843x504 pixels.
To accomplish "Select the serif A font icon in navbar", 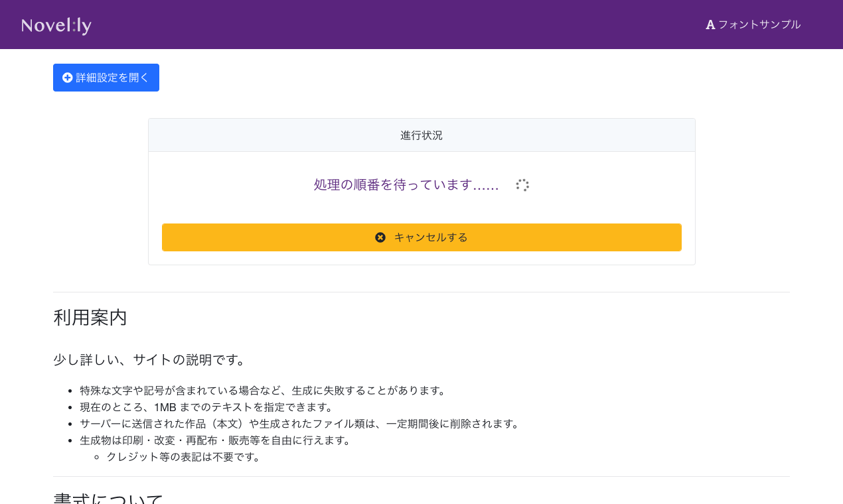I will click(710, 25).
